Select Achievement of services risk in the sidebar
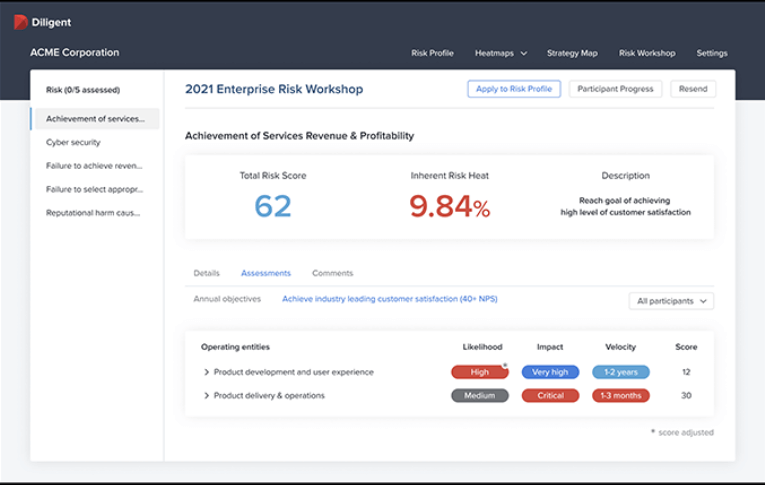Screen dimensions: 765x485 tap(96, 119)
